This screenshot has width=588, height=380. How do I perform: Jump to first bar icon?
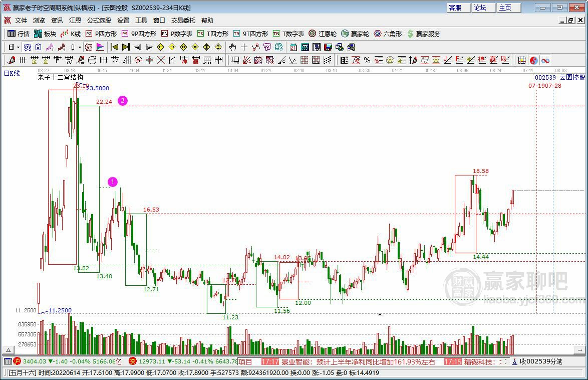tap(114, 47)
